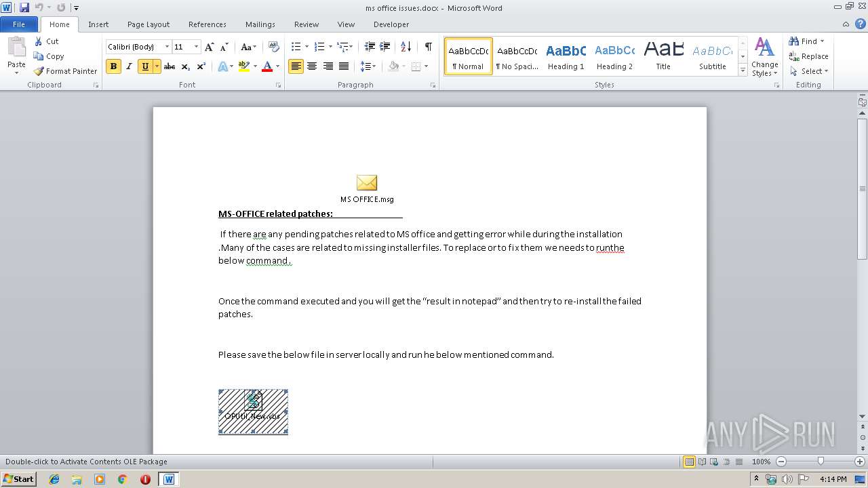The height and width of the screenshot is (488, 868).
Task: Switch to the Developer tab
Action: tap(391, 24)
